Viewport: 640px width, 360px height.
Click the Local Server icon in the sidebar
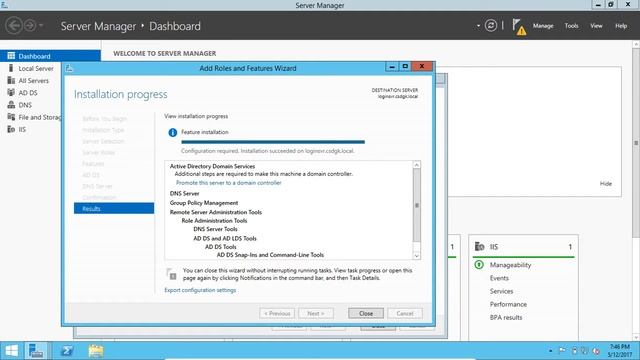click(11, 68)
